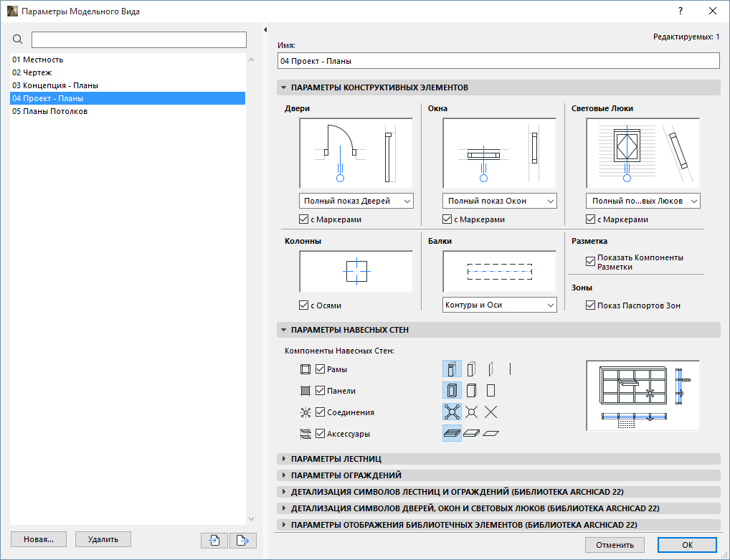Image resolution: width=730 pixels, height=560 pixels.
Task: Disable Показ Паспортов Зон
Action: tap(590, 305)
